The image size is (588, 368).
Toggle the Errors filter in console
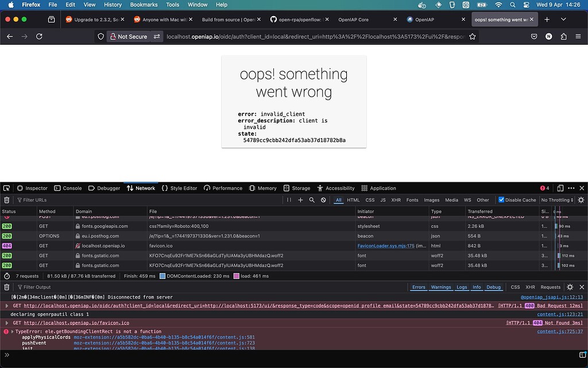coord(419,287)
